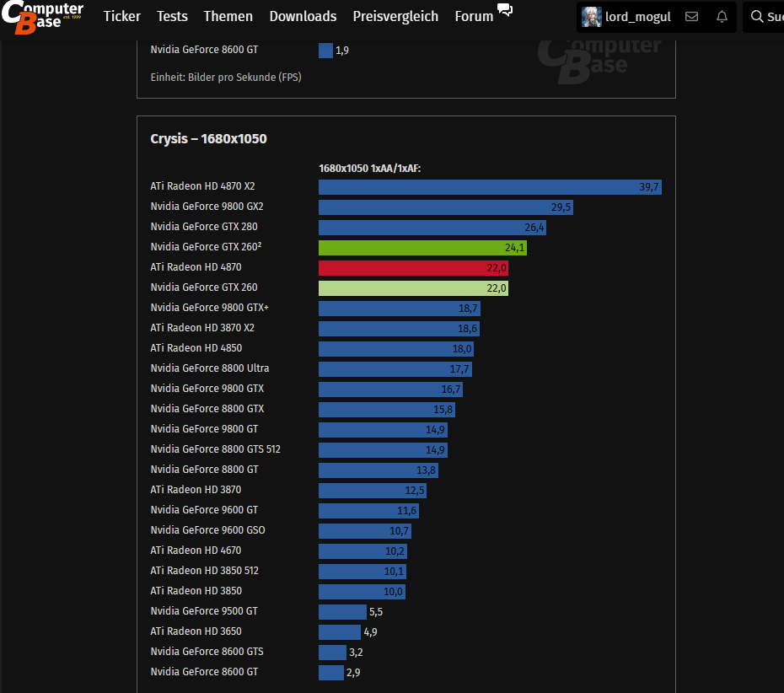Open the Preisvergleich menu item
The height and width of the screenshot is (693, 784).
click(395, 17)
